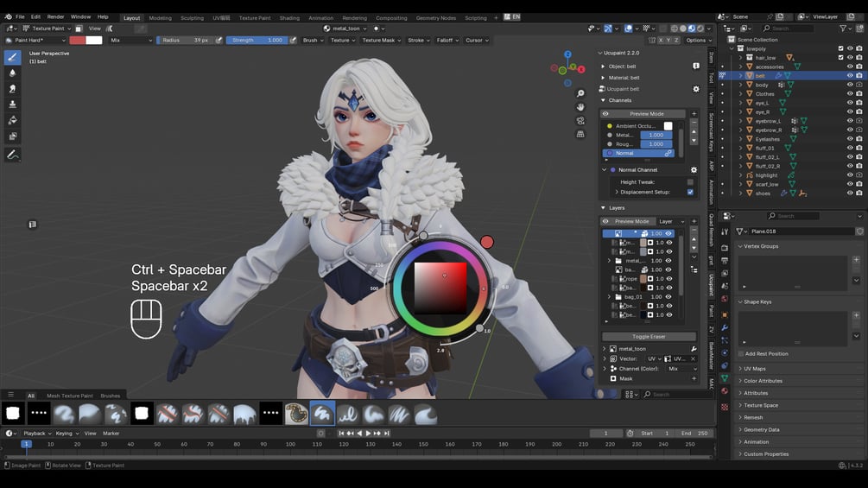The image size is (868, 488).
Task: Select the Clone tool
Action: [13, 104]
